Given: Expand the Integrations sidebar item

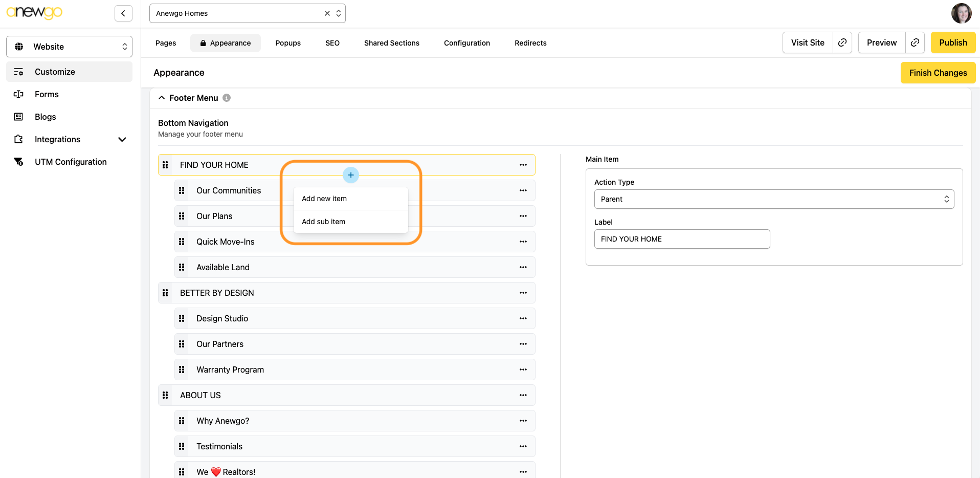Looking at the screenshot, I should point(122,139).
